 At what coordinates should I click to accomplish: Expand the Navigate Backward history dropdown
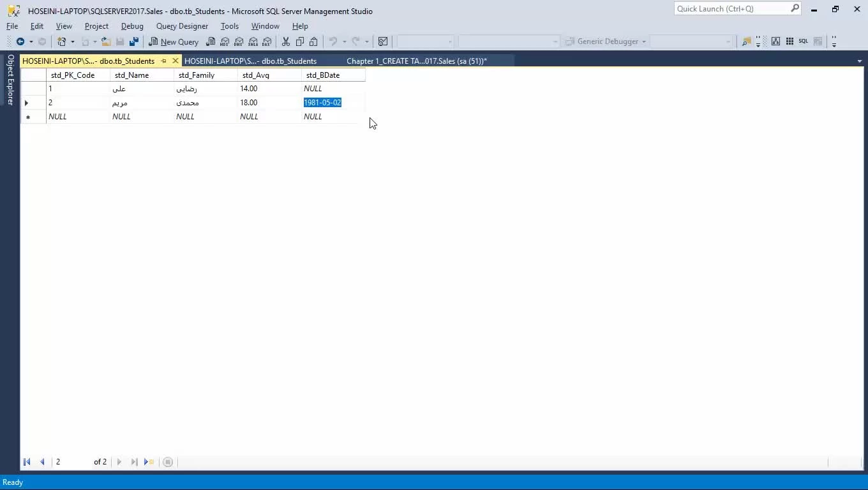[x=31, y=41]
